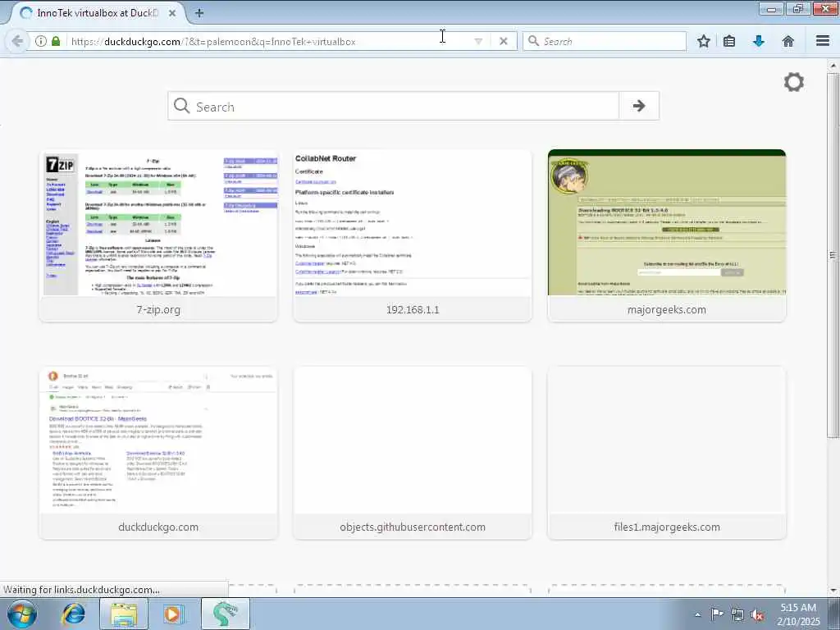Viewport: 840px width, 630px height.
Task: Close the InnoTek virtualbox tab
Action: (x=172, y=13)
